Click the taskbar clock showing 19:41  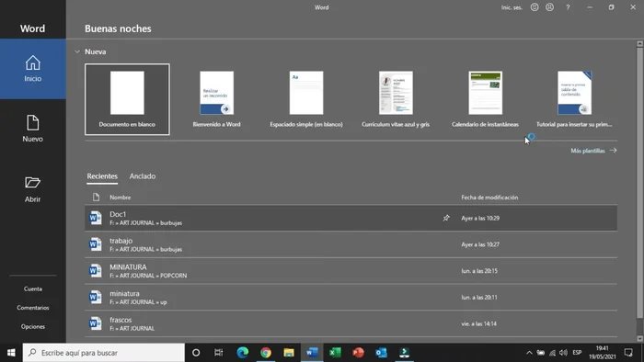[602, 353]
